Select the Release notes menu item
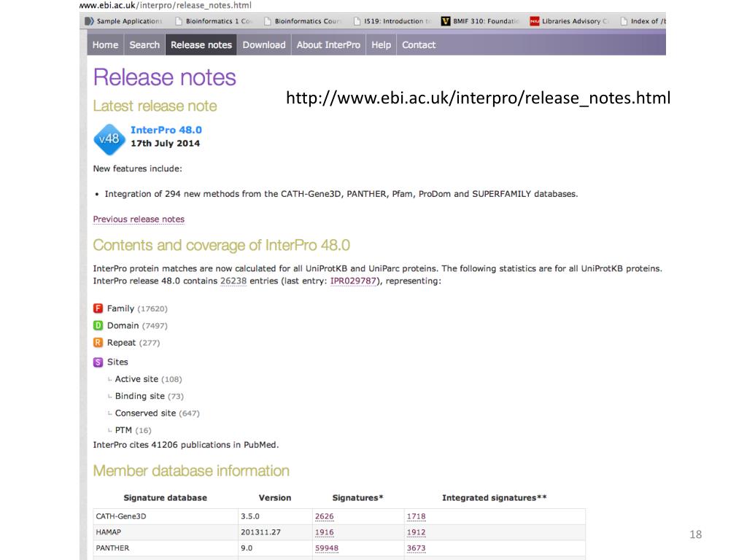The height and width of the screenshot is (560, 747). coord(201,44)
